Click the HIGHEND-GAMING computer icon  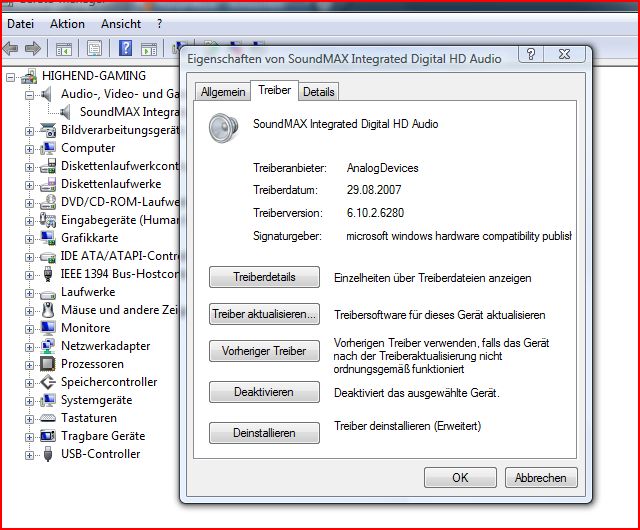click(x=29, y=76)
